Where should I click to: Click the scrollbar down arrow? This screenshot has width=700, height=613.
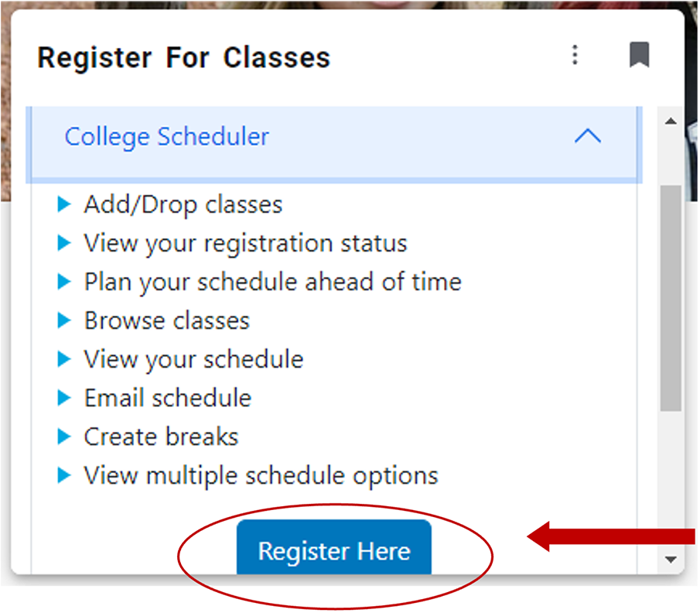(x=671, y=559)
